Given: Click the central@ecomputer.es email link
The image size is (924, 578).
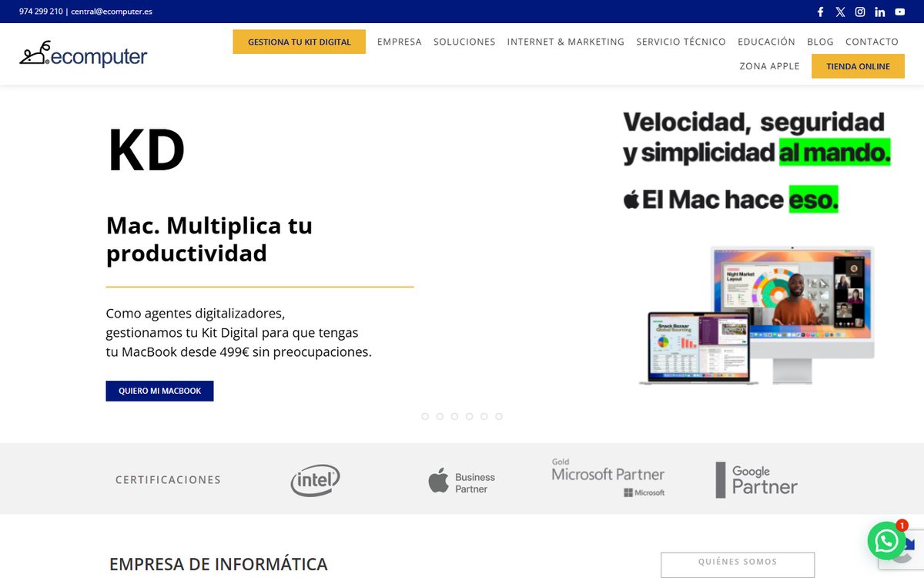Looking at the screenshot, I should tap(112, 12).
